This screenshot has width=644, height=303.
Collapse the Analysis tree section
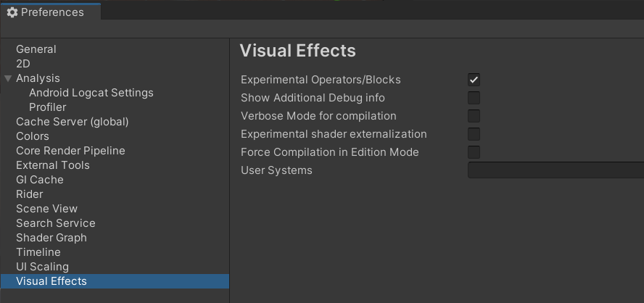[8, 78]
